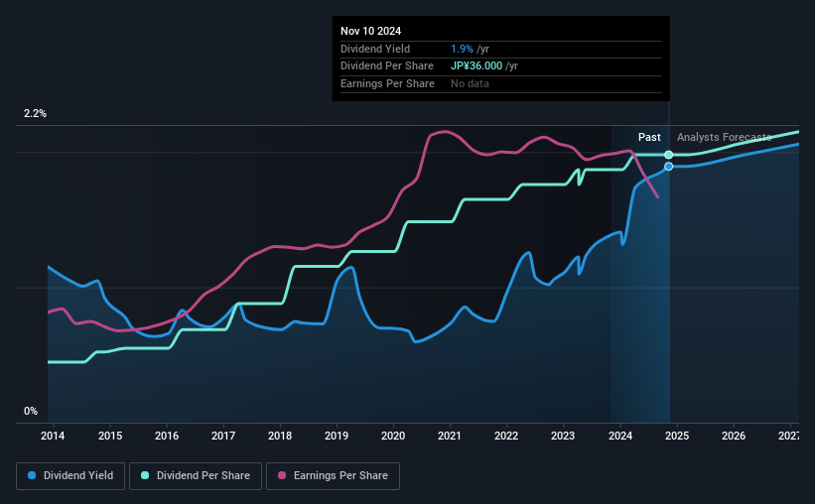Click the pink Earnings Per Share legend dot
Image resolution: width=815 pixels, height=504 pixels.
[282, 475]
